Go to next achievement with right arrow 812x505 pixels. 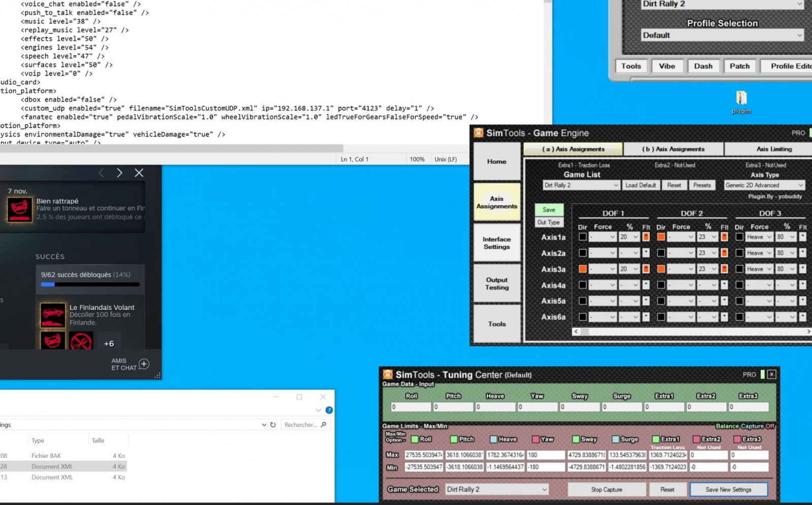119,173
